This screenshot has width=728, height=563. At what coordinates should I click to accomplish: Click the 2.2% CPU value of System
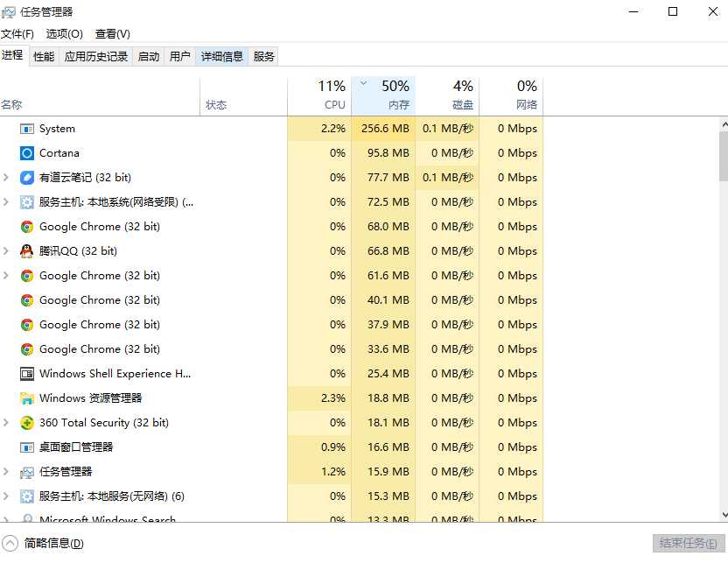click(x=333, y=129)
